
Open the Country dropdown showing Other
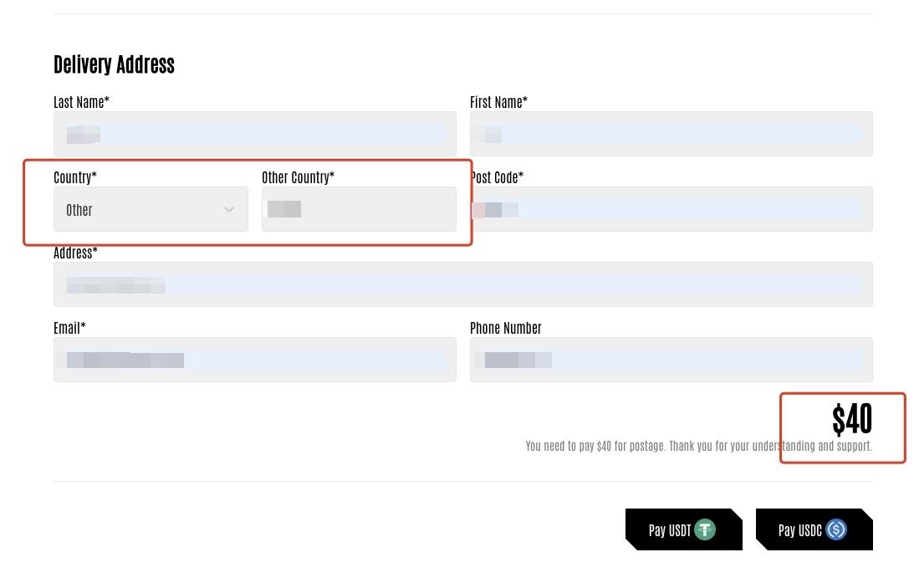pos(151,209)
